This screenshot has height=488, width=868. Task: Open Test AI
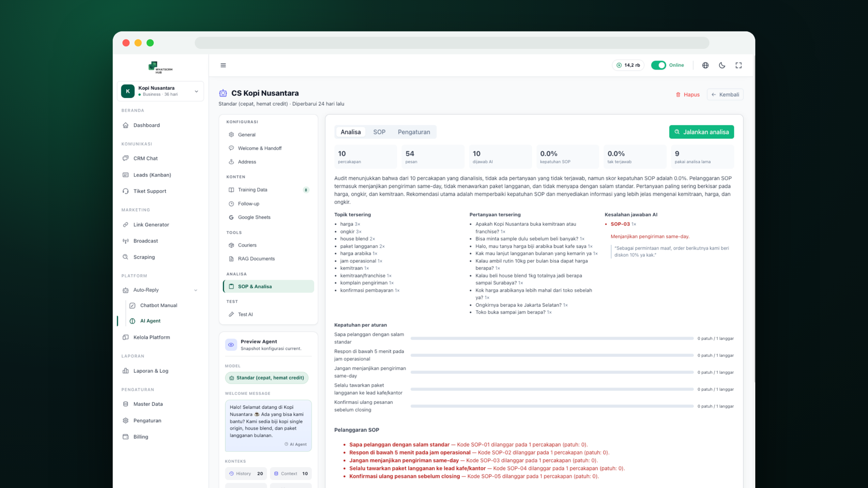pyautogui.click(x=269, y=314)
